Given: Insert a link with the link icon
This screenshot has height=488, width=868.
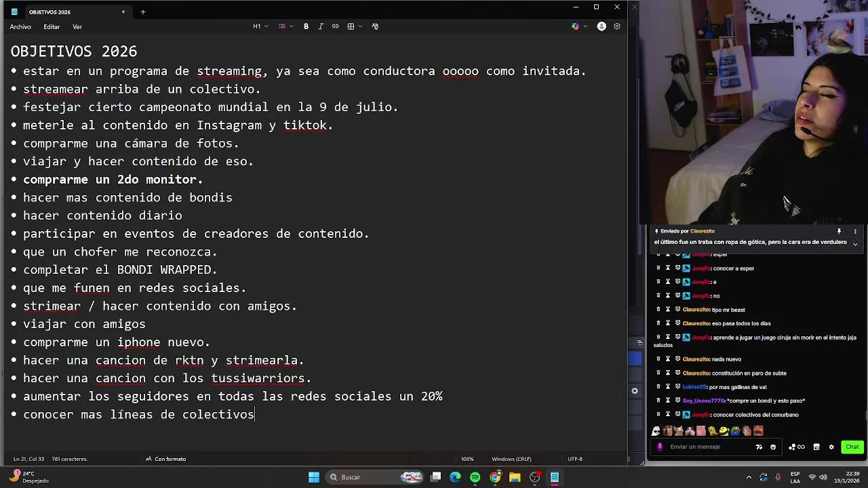Looking at the screenshot, I should [335, 26].
